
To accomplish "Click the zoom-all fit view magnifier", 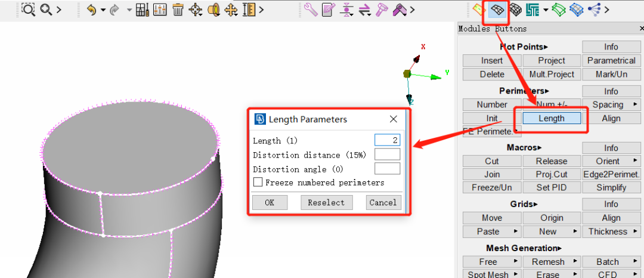I will (45, 9).
